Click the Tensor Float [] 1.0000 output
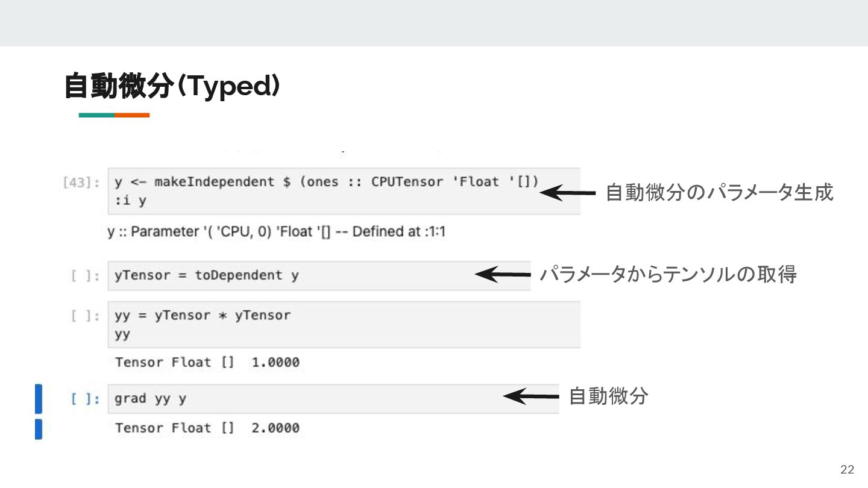This screenshot has width=868, height=488. click(207, 363)
